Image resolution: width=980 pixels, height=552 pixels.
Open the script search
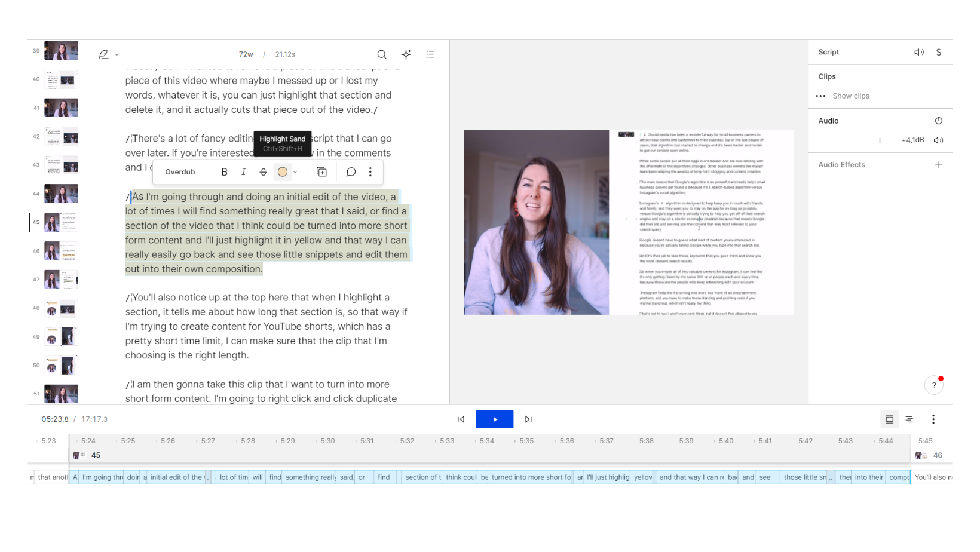click(382, 54)
